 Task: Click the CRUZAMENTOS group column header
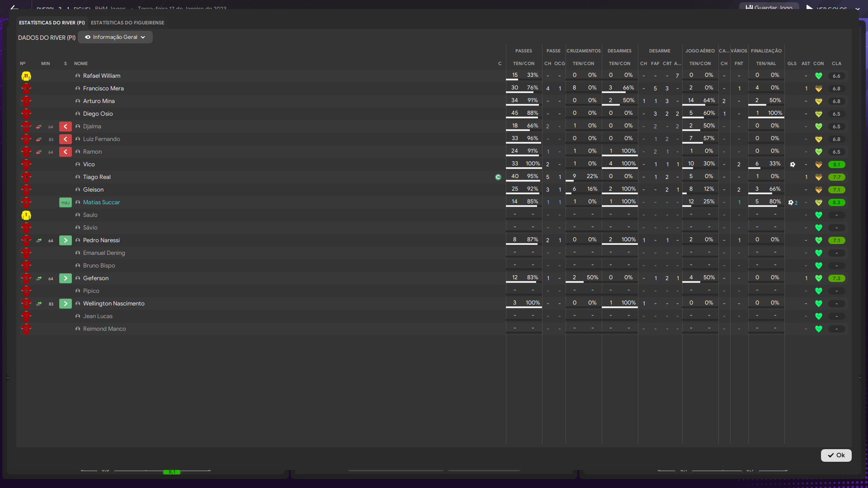pos(583,51)
